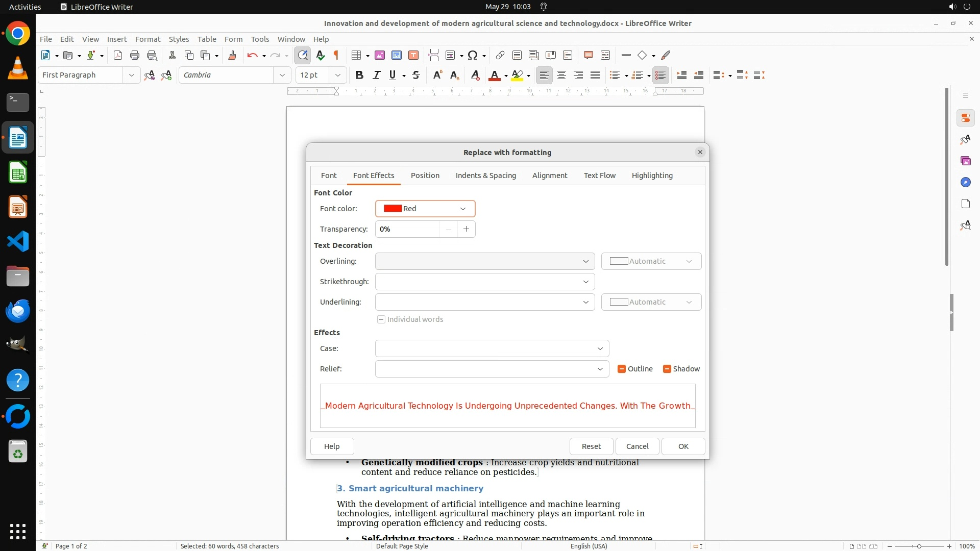Toggle the Outline checkbox

coord(622,369)
